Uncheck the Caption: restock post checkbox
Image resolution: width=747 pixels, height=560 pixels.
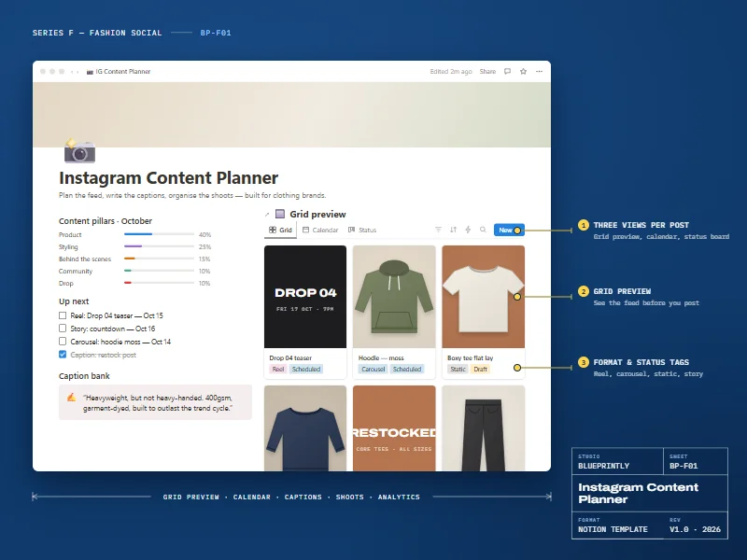coord(63,355)
